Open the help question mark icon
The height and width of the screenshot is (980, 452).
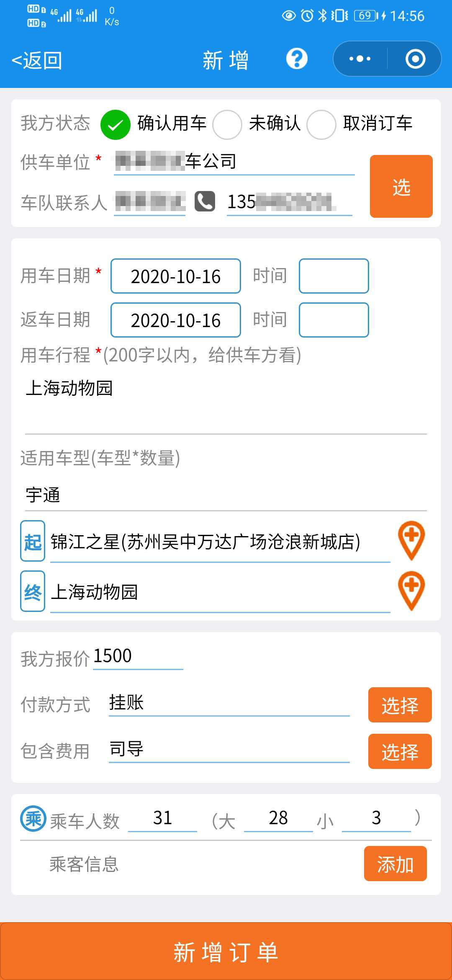297,59
